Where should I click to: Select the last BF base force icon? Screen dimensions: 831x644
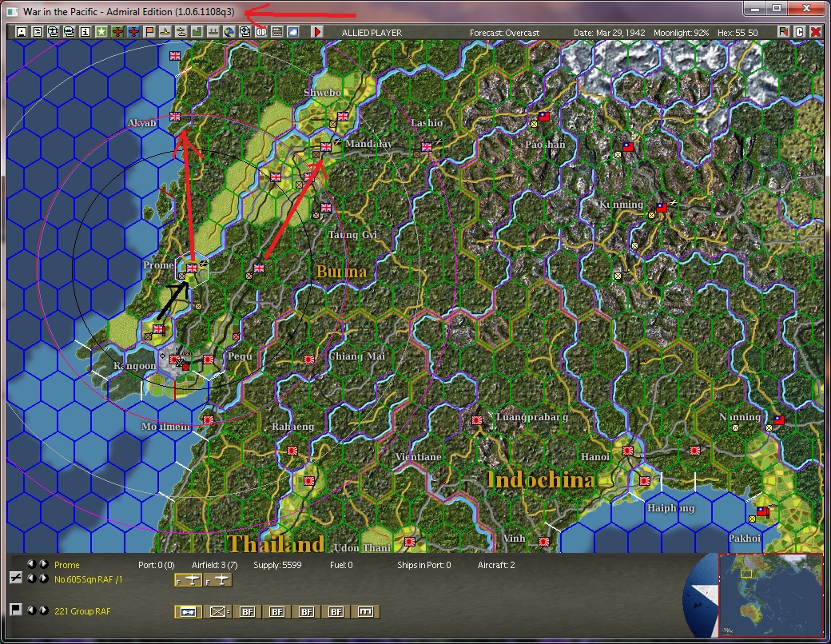[336, 612]
